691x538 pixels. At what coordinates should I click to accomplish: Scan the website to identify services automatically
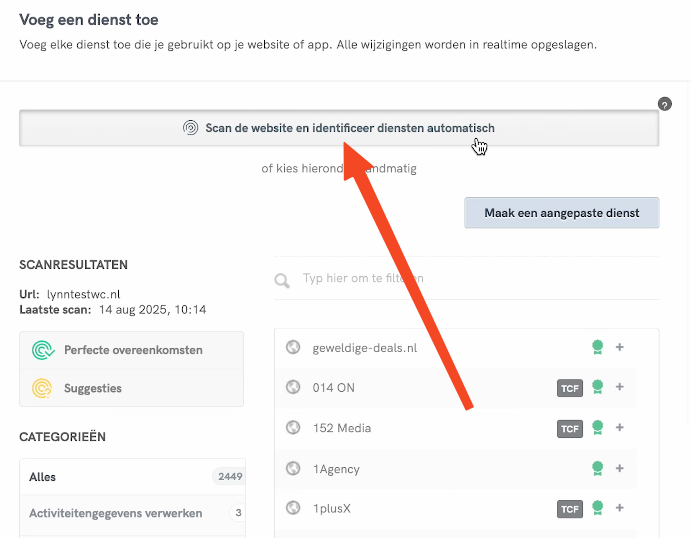pos(339,128)
